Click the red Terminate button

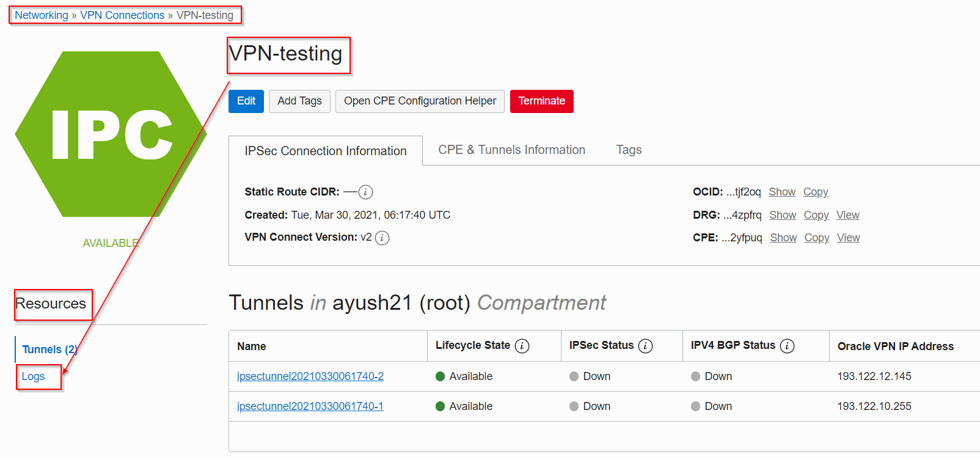pos(541,101)
